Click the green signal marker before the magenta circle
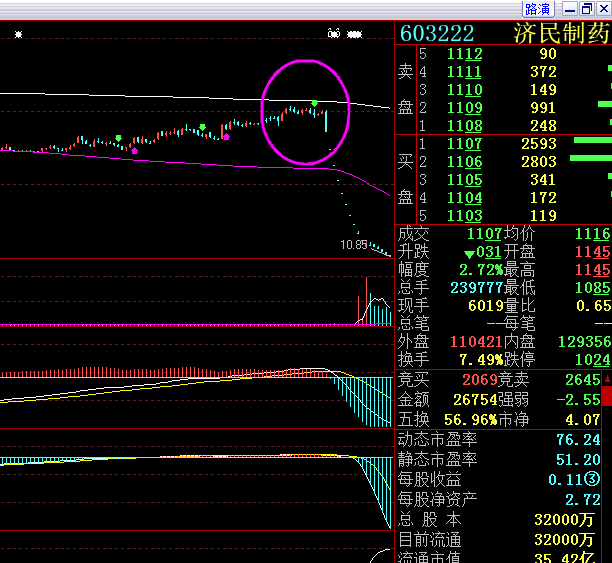 tap(202, 127)
